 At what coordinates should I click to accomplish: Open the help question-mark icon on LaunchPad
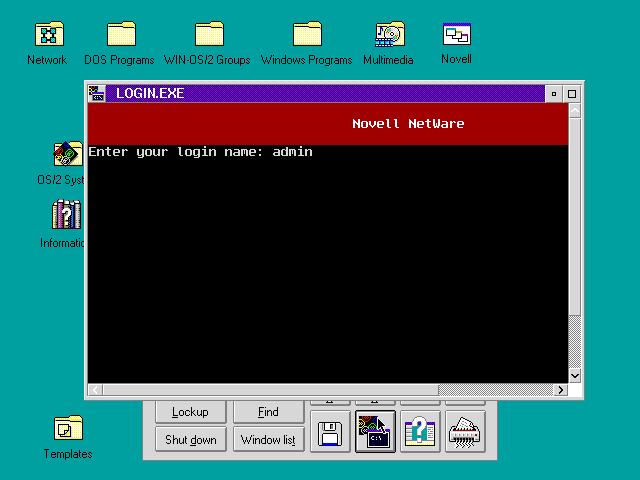420,431
